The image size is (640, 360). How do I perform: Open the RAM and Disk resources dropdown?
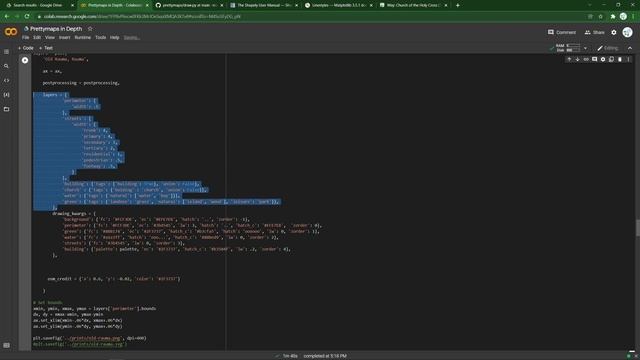tap(585, 48)
